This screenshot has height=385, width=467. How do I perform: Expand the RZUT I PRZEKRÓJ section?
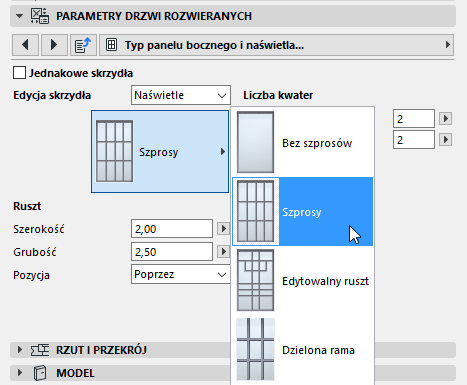click(20, 350)
